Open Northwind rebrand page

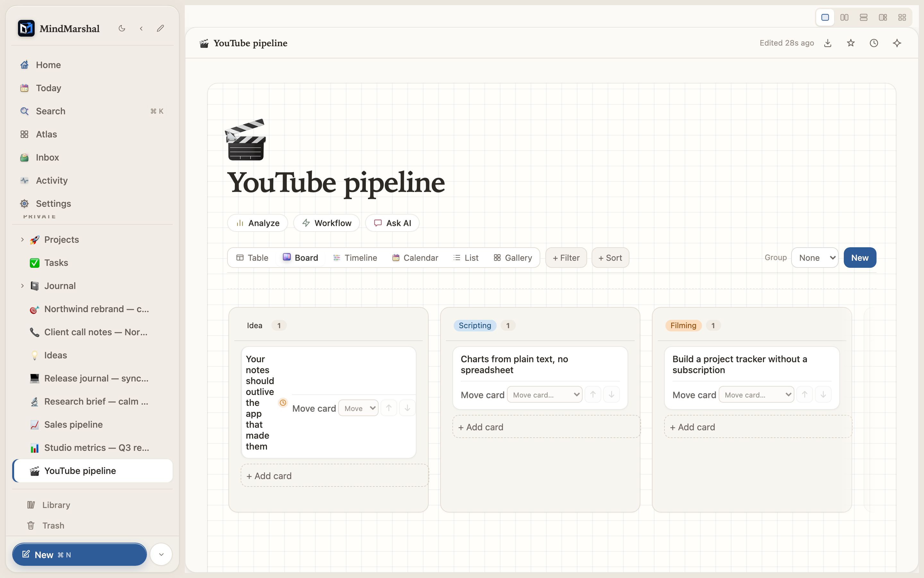92,309
